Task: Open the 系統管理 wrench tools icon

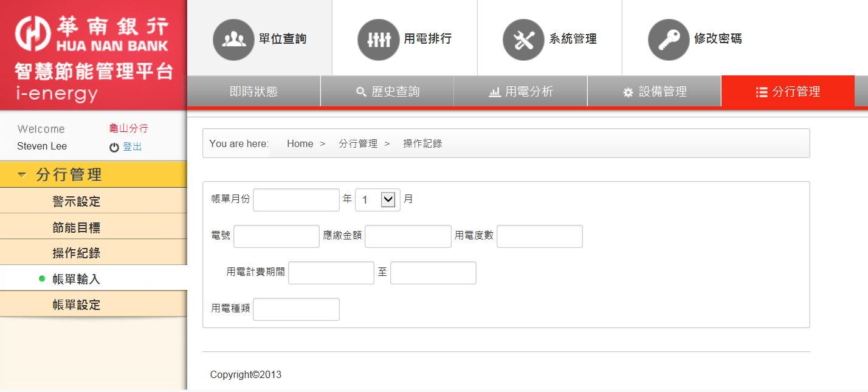Action: pyautogui.click(x=523, y=40)
